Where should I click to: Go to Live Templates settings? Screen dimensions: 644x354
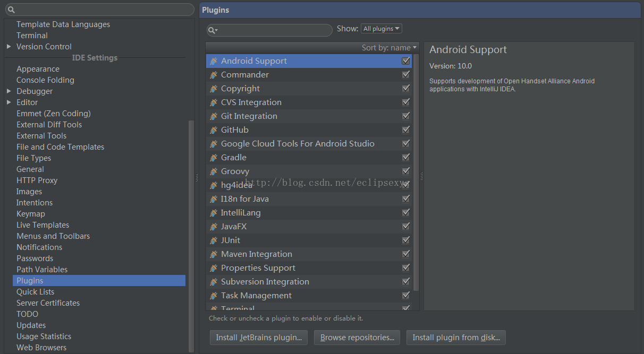43,225
